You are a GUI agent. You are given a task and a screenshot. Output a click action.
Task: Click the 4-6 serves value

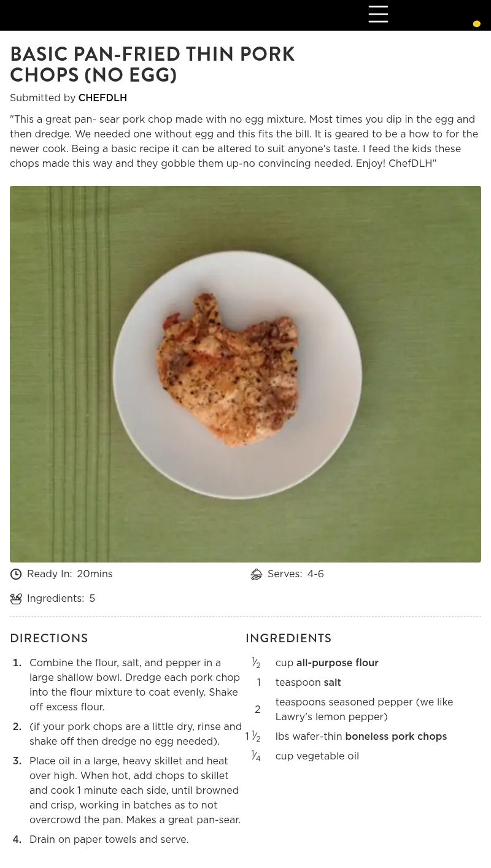pyautogui.click(x=315, y=574)
